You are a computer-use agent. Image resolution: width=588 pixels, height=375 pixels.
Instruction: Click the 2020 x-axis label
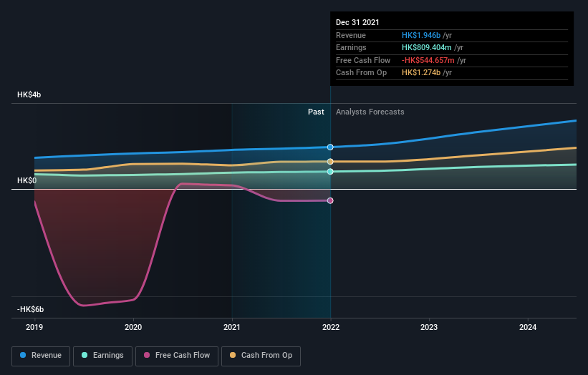pyautogui.click(x=133, y=327)
